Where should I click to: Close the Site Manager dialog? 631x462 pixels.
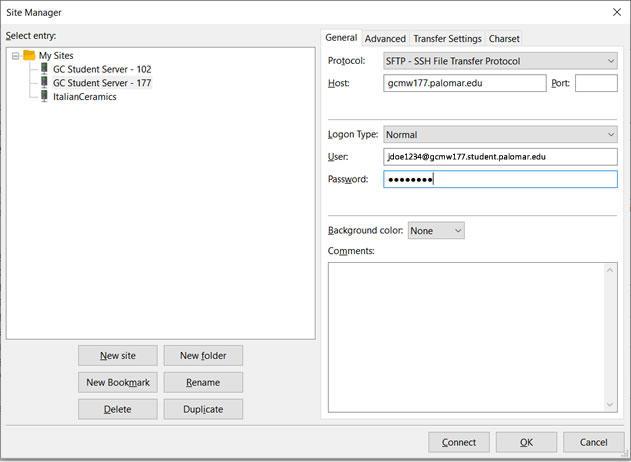(x=615, y=12)
